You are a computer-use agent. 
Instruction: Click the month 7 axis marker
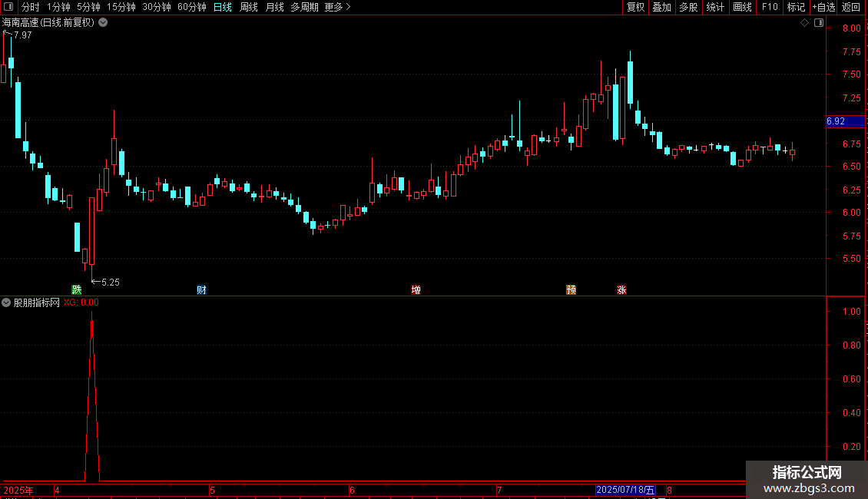click(499, 490)
